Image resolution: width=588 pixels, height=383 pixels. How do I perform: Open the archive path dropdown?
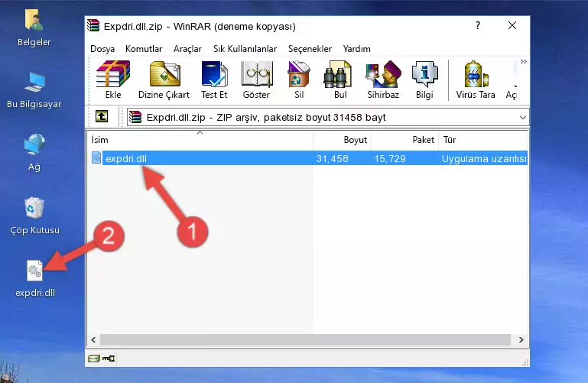pos(523,117)
